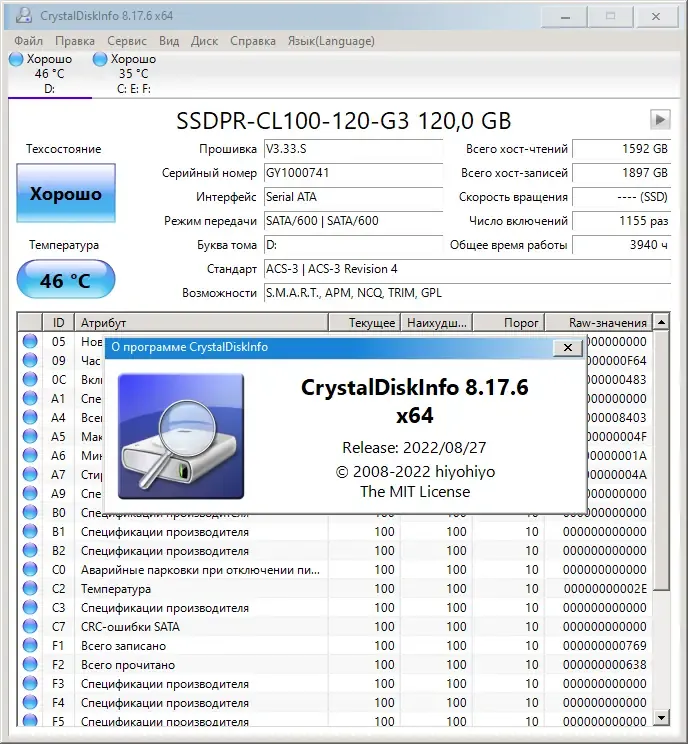Image resolution: width=688 pixels, height=744 pixels.
Task: Click 'The MIT License' link
Action: click(415, 492)
